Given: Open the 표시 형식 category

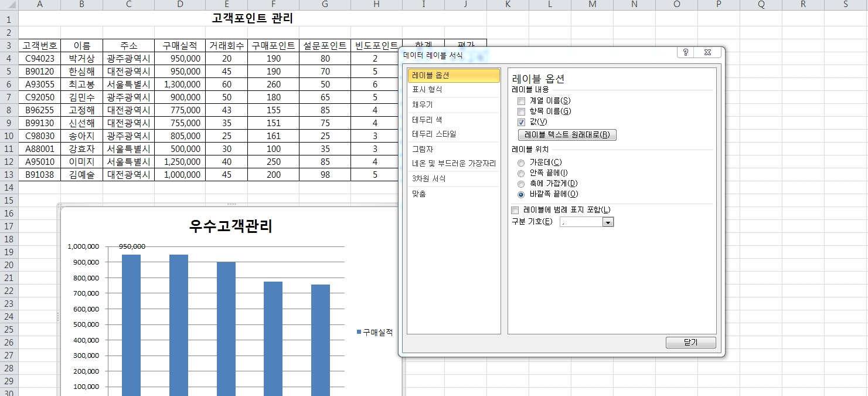Looking at the screenshot, I should click(x=427, y=90).
